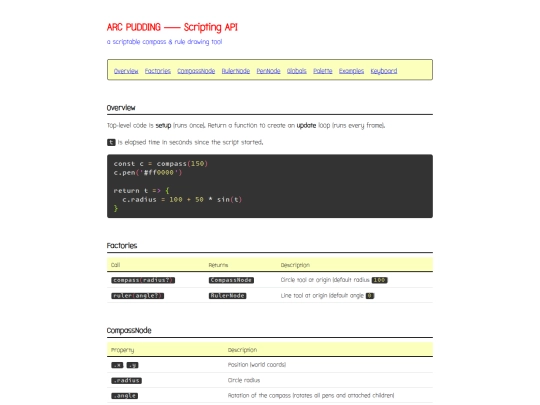Select the ruler(angle?) code cell
The image size is (540, 405).
pos(137,295)
